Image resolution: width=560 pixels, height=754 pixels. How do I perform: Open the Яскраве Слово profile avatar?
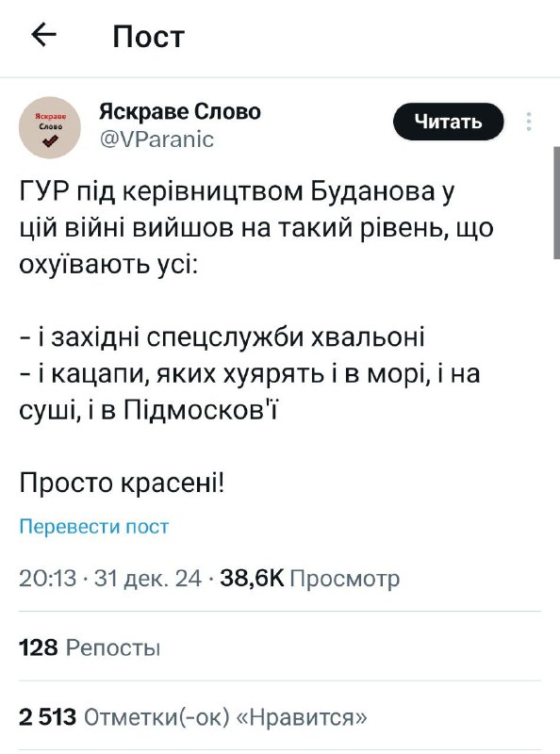pyautogui.click(x=50, y=127)
